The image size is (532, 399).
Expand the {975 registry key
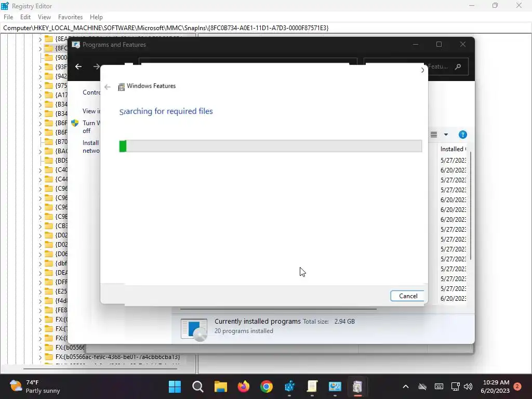40,86
